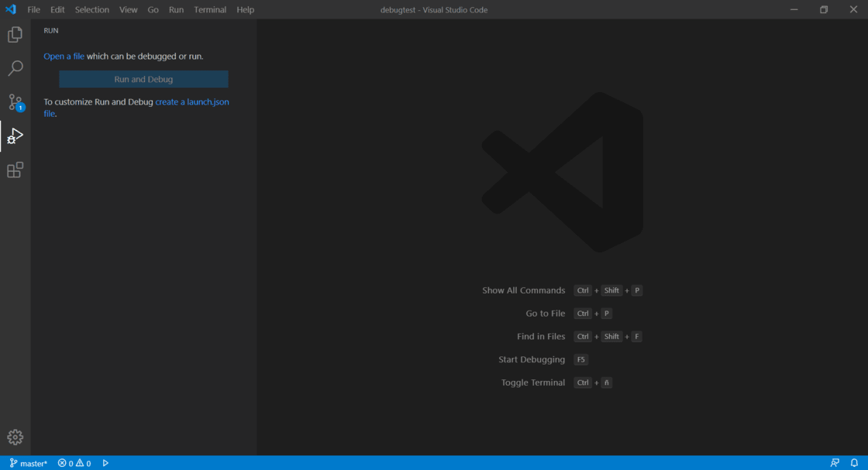868x470 pixels.
Task: Open the Manage gear icon
Action: [x=15, y=437]
